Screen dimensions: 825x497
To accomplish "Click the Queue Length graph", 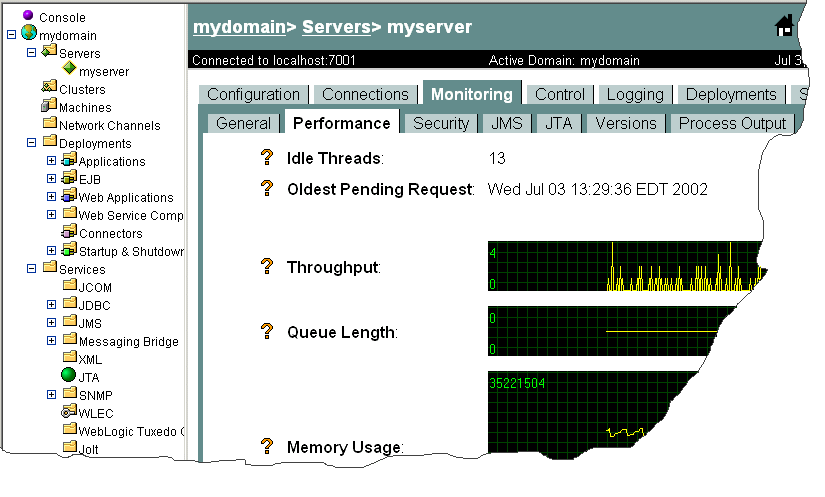I will 610,331.
